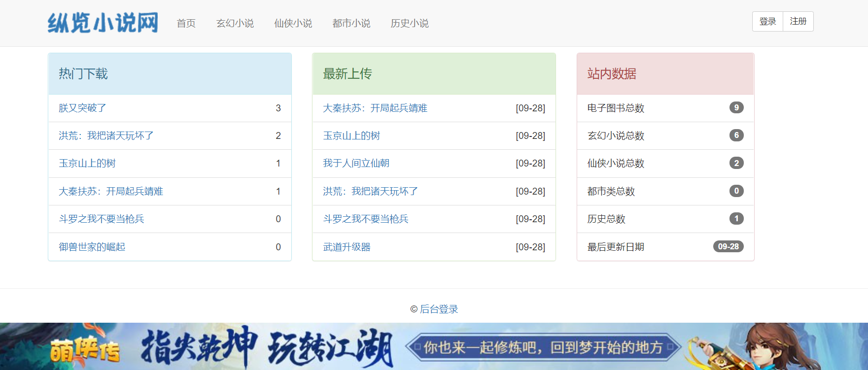Open 大秦扶苏：开局起兵靖难 in the 最新上传 list
Image resolution: width=868 pixels, height=370 pixels.
(375, 108)
